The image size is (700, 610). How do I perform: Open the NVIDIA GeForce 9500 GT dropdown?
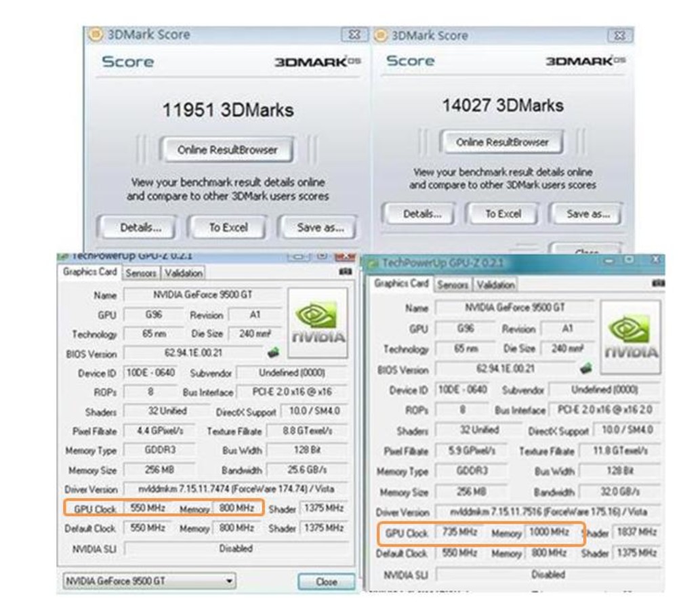149,581
